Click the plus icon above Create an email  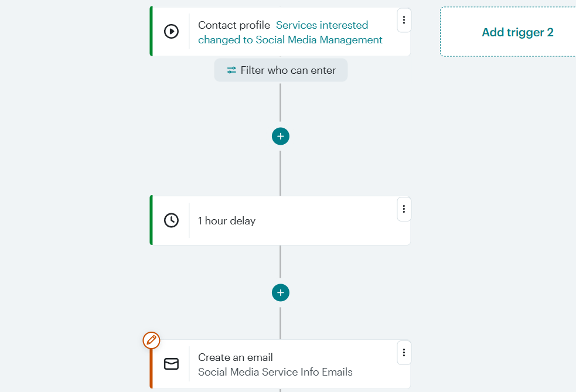click(281, 292)
